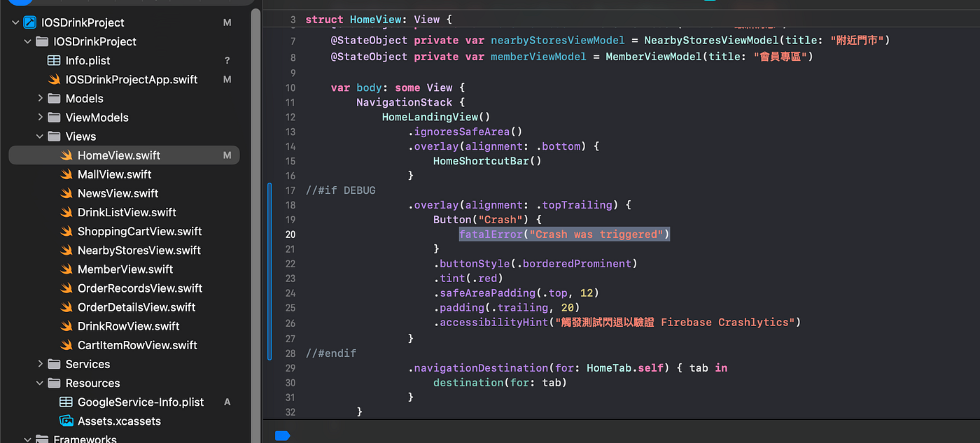Collapse the IOSDrinkProject group folder

[x=27, y=42]
